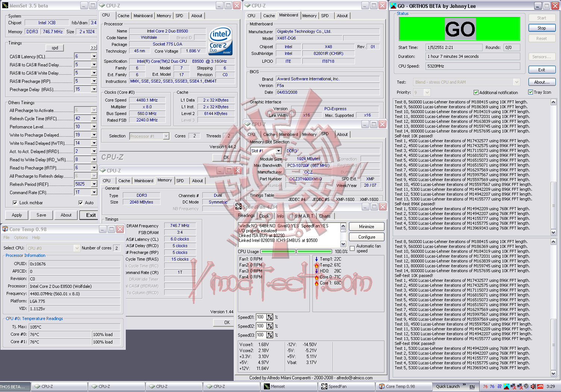Click the blue 22 temperature tray icon
Viewport: 561px width, 392px height.
point(499,386)
